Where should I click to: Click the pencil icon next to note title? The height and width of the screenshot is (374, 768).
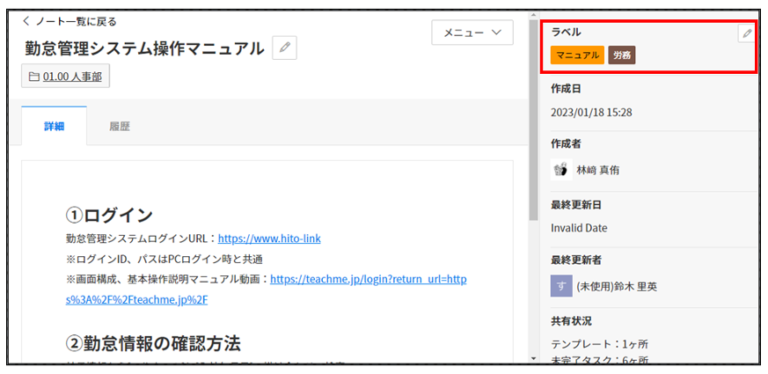pyautogui.click(x=285, y=48)
